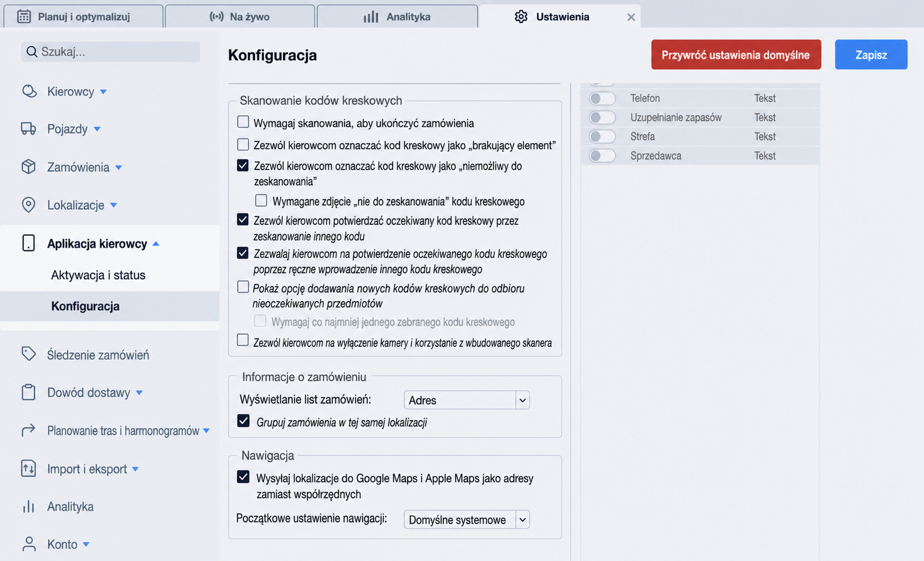Uncheck 'Wysyłaj lokalizacje do Google Maps' checkbox
924x561 pixels.
coord(243,477)
